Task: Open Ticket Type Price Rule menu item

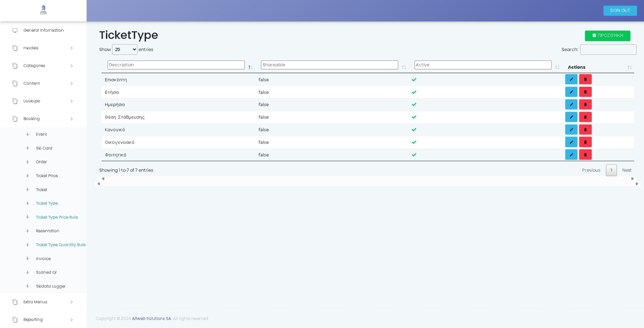Action: (x=57, y=217)
